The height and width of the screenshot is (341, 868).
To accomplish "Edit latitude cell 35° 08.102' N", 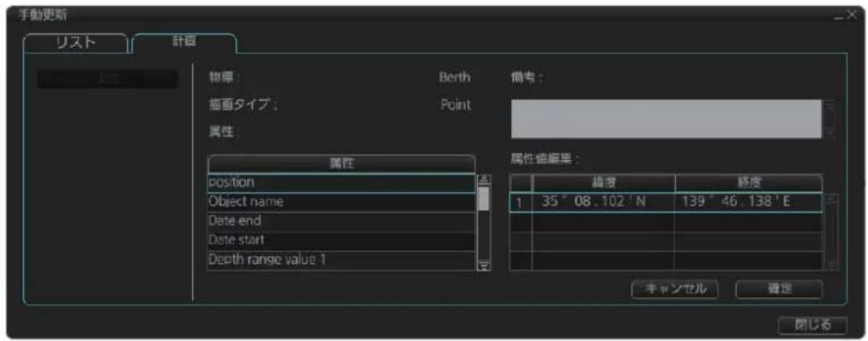I will [x=603, y=203].
